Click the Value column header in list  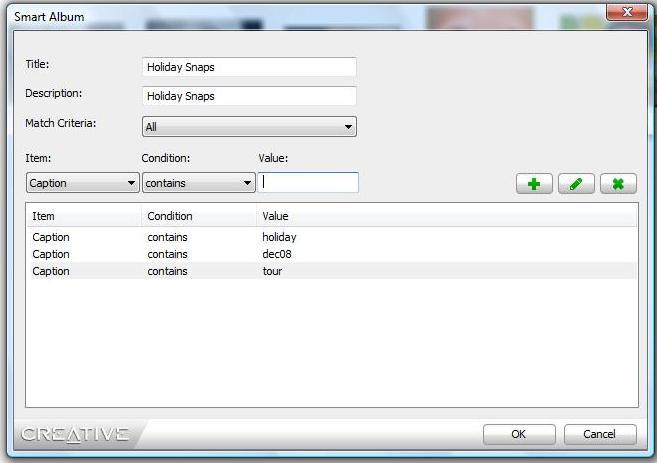tap(447, 216)
